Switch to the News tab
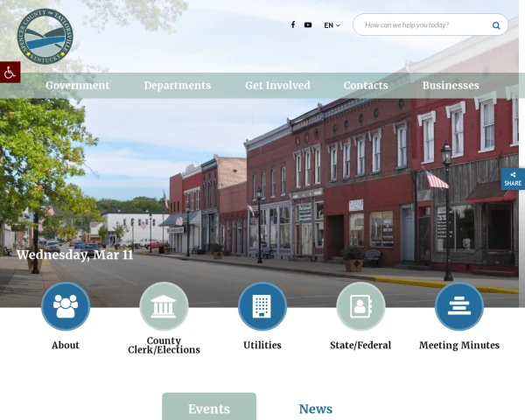 (x=316, y=408)
